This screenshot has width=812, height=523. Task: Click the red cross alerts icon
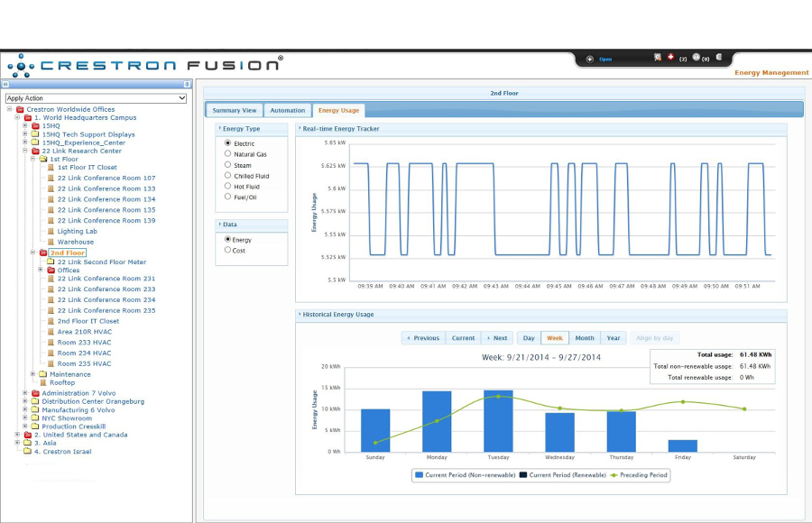click(670, 57)
